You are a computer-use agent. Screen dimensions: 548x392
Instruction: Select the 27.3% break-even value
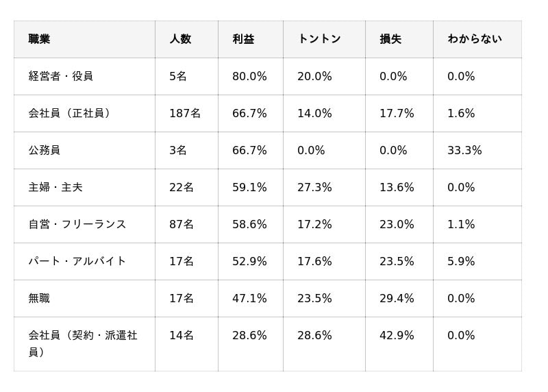point(314,187)
